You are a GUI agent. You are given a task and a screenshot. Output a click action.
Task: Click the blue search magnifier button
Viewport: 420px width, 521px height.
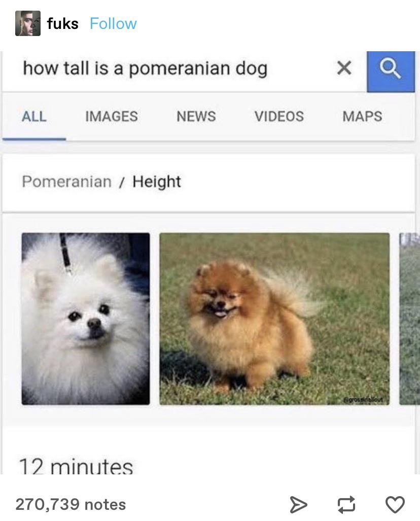coord(391,72)
